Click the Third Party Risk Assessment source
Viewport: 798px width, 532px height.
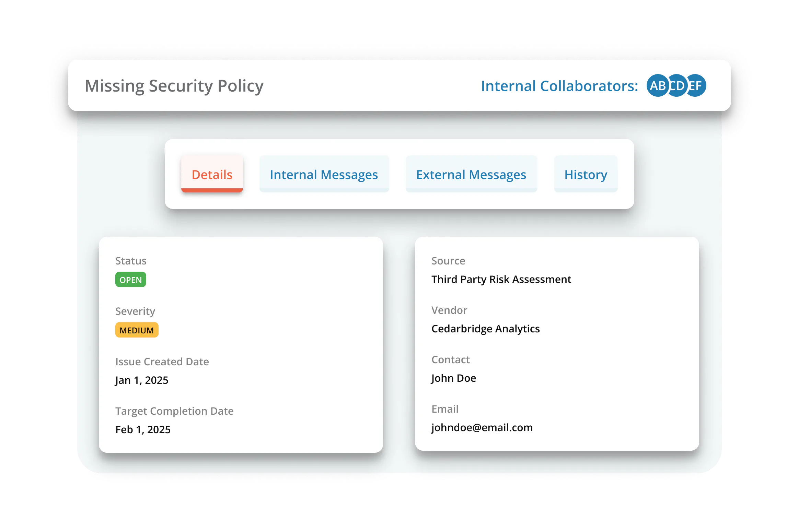501,279
